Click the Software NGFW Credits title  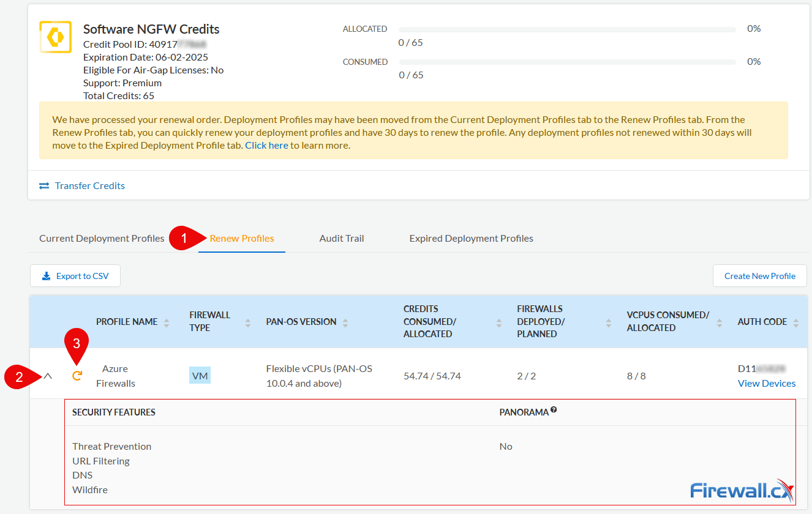tap(151, 29)
